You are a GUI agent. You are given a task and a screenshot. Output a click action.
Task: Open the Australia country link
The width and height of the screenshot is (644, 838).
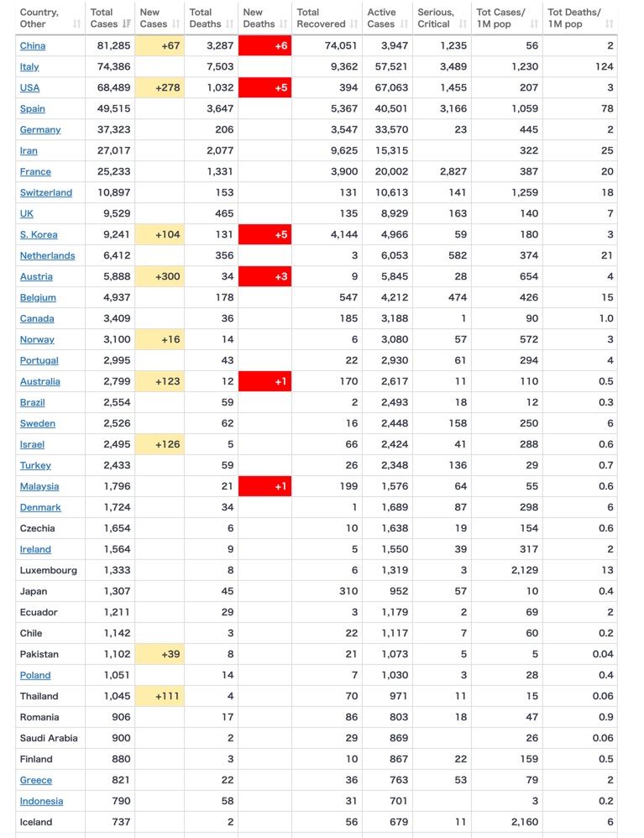(x=40, y=381)
